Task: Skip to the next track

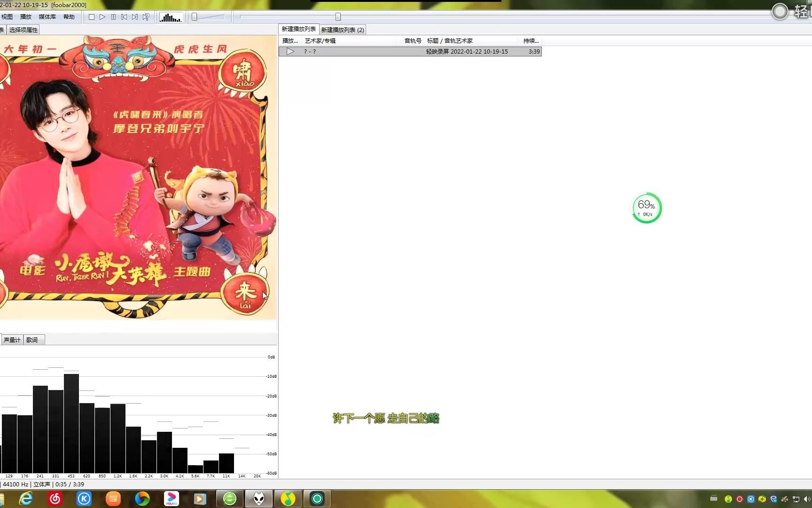Action: click(x=135, y=17)
